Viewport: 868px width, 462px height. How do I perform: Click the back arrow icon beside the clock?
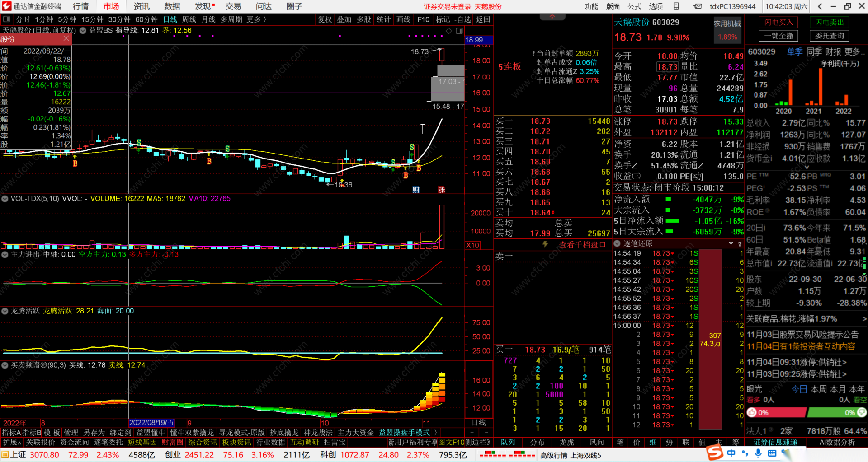coord(820,6)
